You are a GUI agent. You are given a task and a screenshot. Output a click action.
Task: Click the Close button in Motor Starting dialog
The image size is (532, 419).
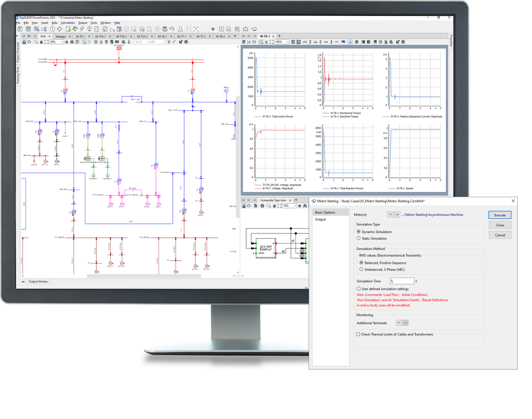click(500, 225)
